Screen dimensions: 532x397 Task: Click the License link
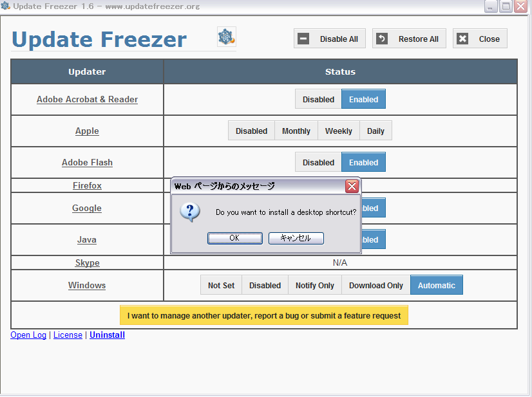point(68,335)
